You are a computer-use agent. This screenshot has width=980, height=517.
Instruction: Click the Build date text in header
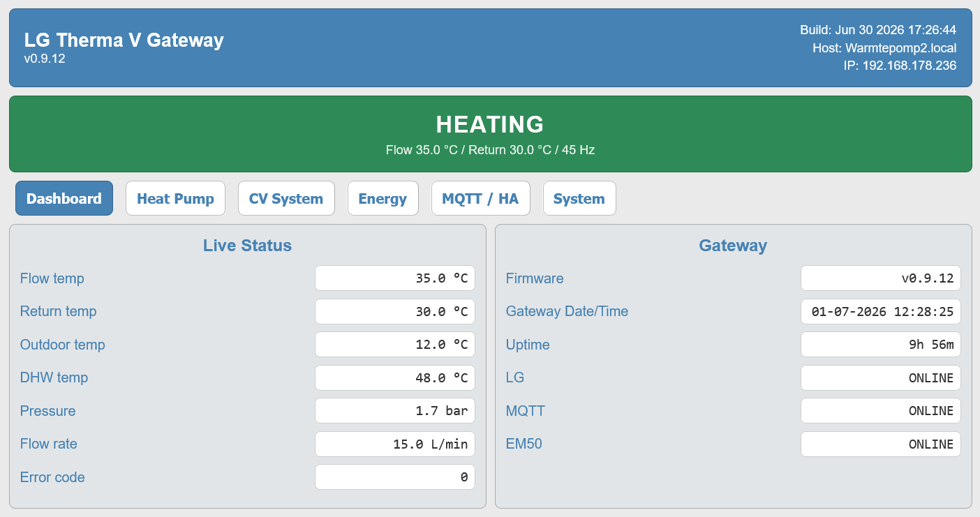point(878,30)
